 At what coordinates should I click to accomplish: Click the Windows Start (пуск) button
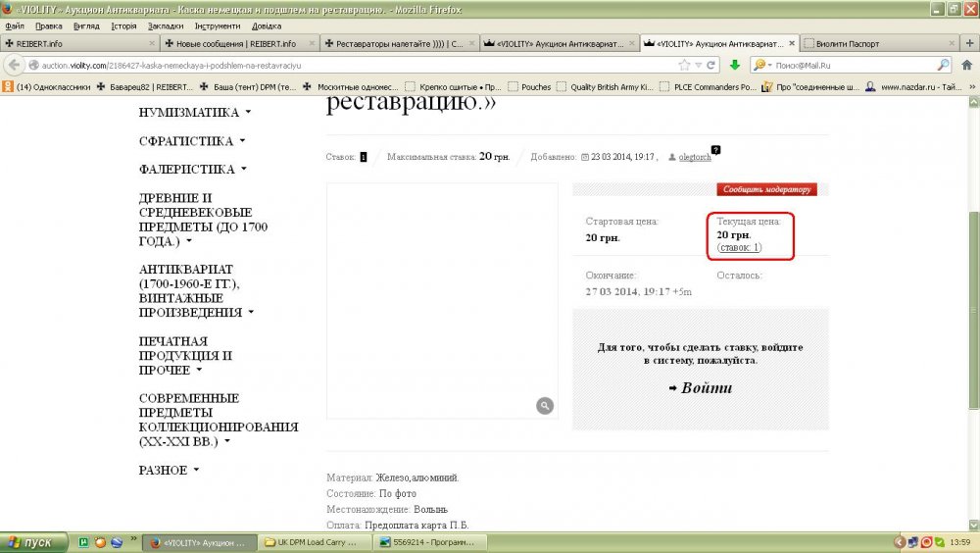pyautogui.click(x=33, y=542)
